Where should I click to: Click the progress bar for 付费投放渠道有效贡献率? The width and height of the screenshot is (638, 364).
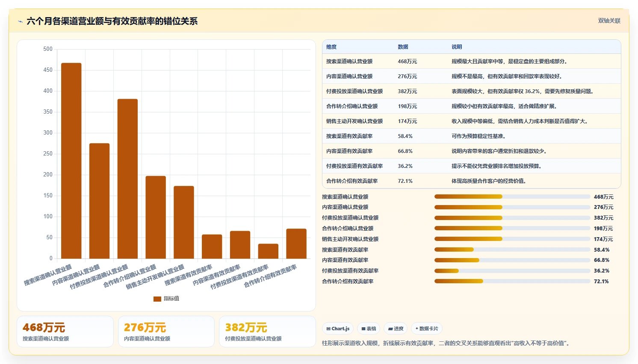pos(512,271)
